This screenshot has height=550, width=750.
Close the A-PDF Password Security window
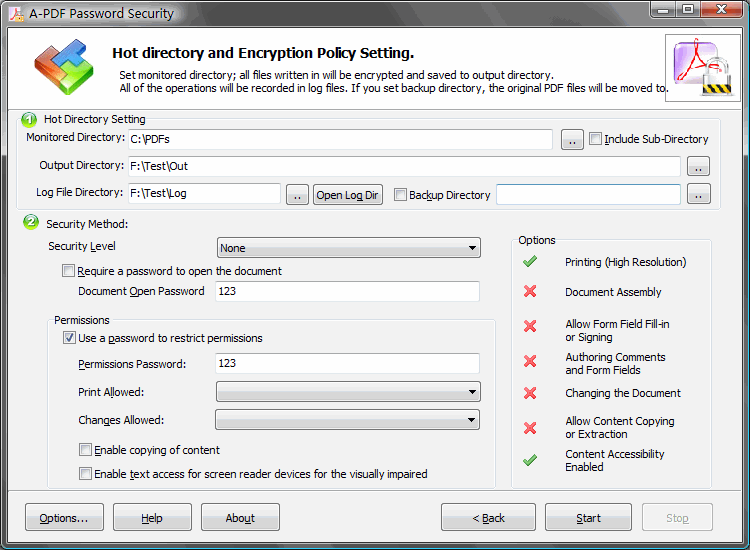click(722, 10)
